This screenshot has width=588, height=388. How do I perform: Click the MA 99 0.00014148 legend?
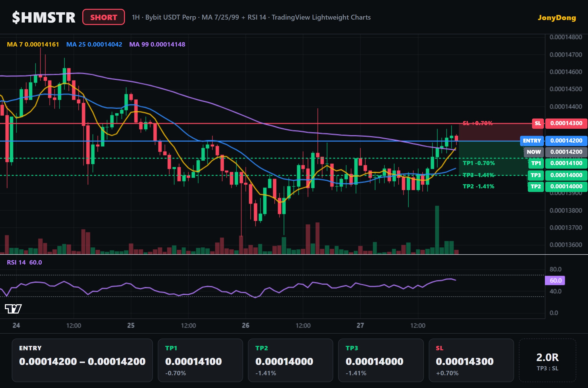tap(157, 44)
